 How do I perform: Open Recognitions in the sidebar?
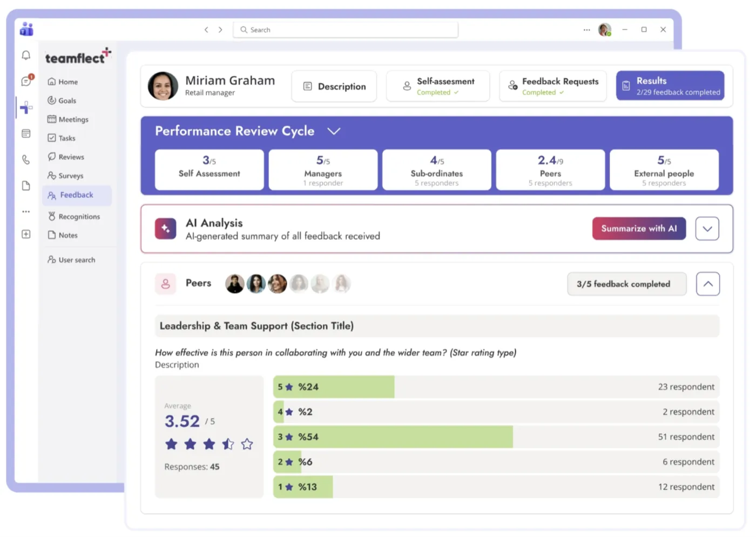(74, 216)
